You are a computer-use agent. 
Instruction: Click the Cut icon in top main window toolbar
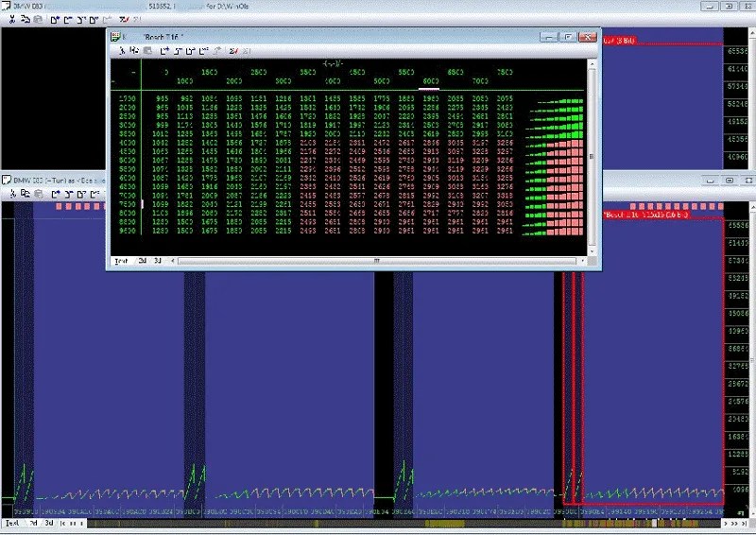click(12, 19)
